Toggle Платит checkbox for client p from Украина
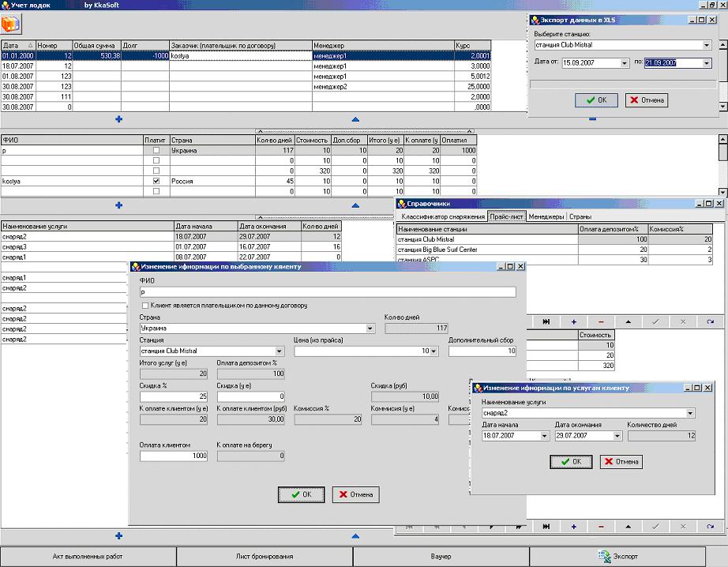 [x=156, y=151]
